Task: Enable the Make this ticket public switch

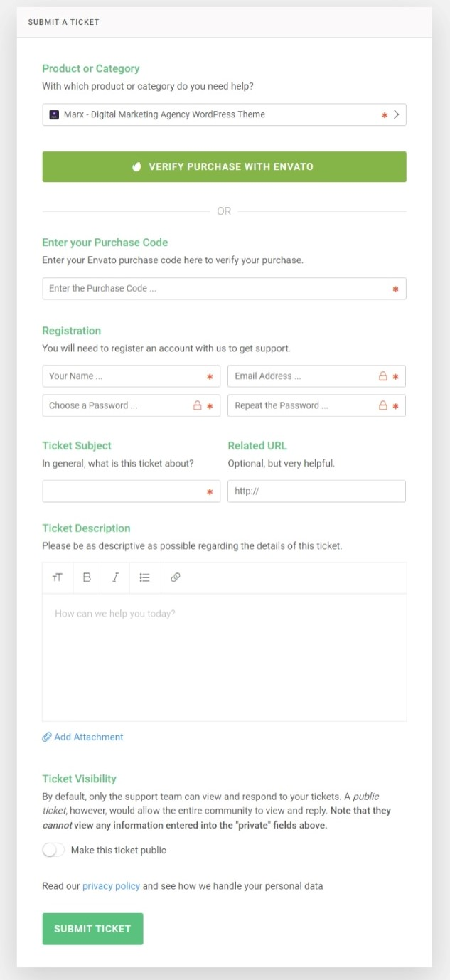Action: point(53,850)
